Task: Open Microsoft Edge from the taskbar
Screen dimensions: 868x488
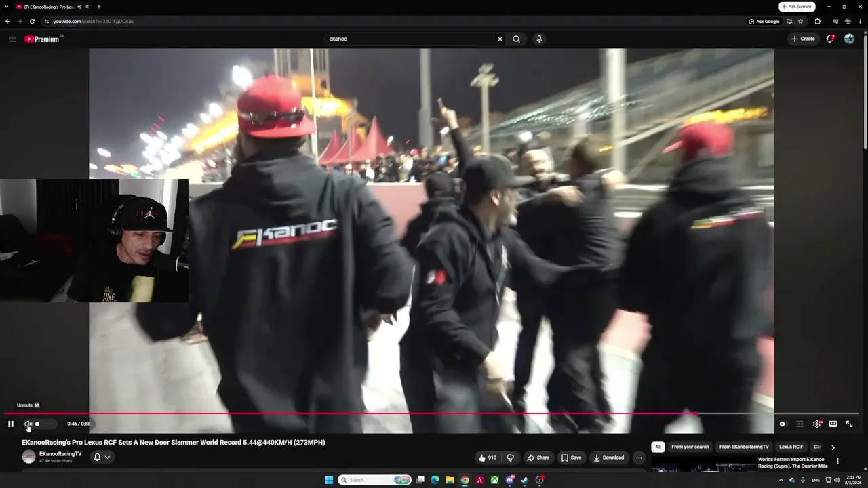Action: [x=435, y=480]
